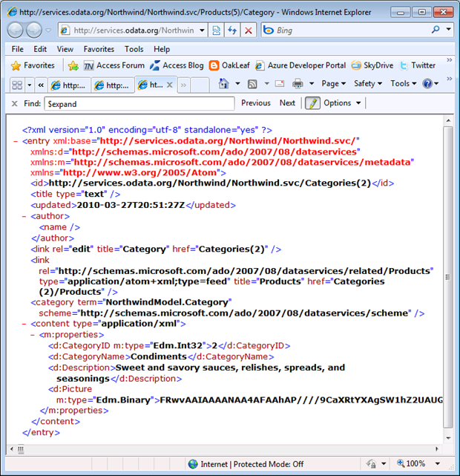Click the Compatibility View icon
Viewport: 460px width, 476px height.
[x=216, y=30]
